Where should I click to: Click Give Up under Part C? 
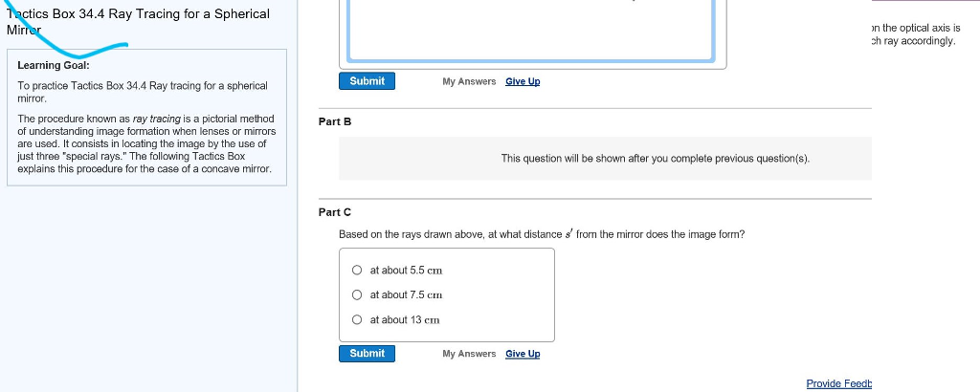tap(523, 354)
